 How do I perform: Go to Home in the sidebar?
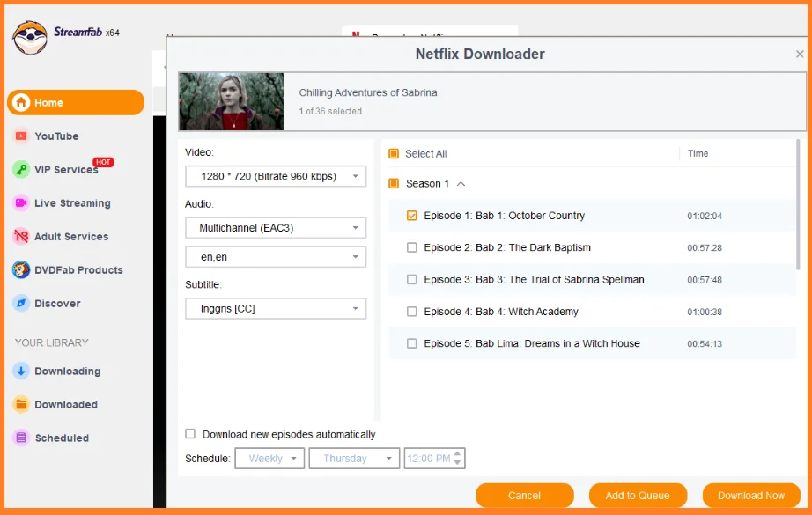click(76, 102)
